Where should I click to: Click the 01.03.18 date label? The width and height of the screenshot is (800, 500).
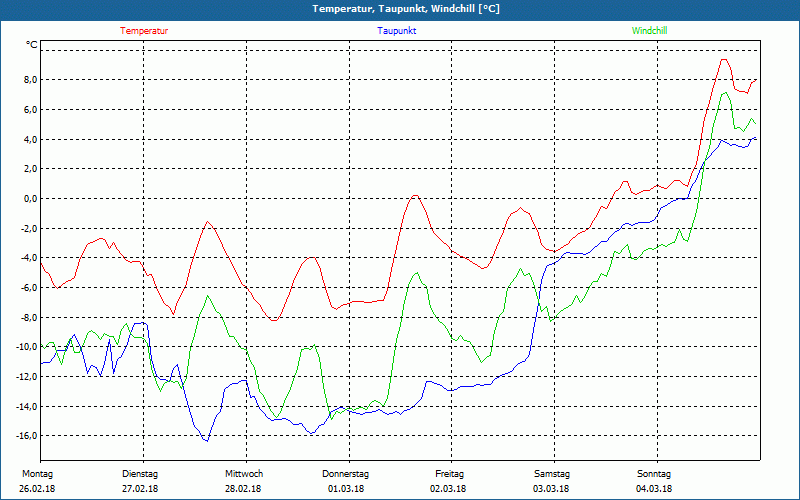(346, 489)
